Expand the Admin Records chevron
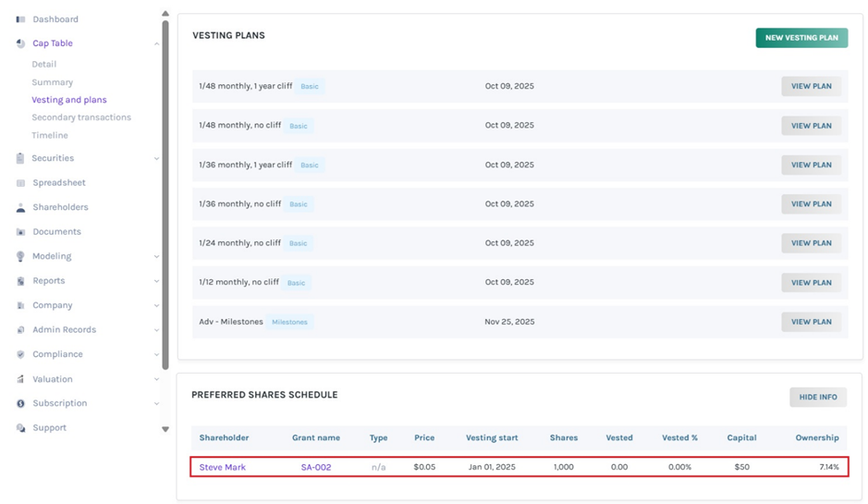The width and height of the screenshot is (868, 504). (156, 330)
